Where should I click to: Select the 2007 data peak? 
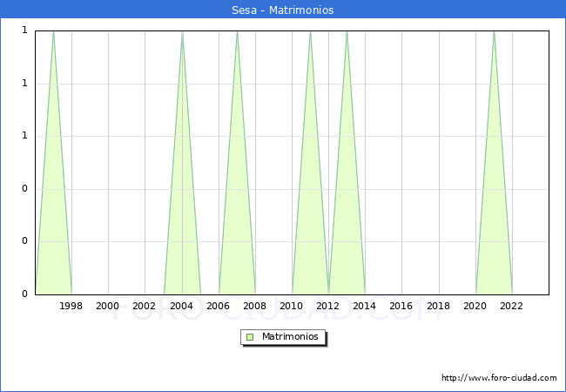tap(237, 32)
